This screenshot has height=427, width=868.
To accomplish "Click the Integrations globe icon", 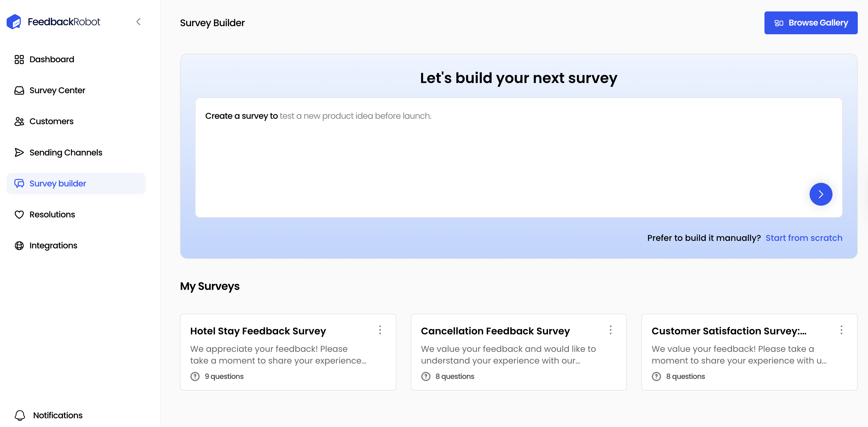I will coord(19,245).
